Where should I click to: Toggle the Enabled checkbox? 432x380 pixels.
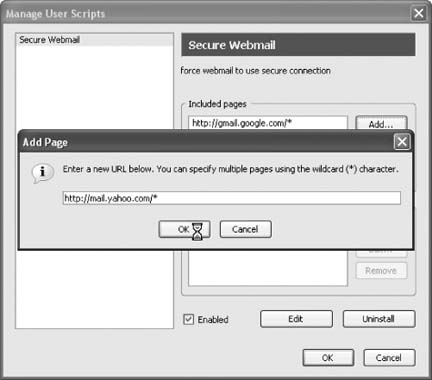[189, 319]
